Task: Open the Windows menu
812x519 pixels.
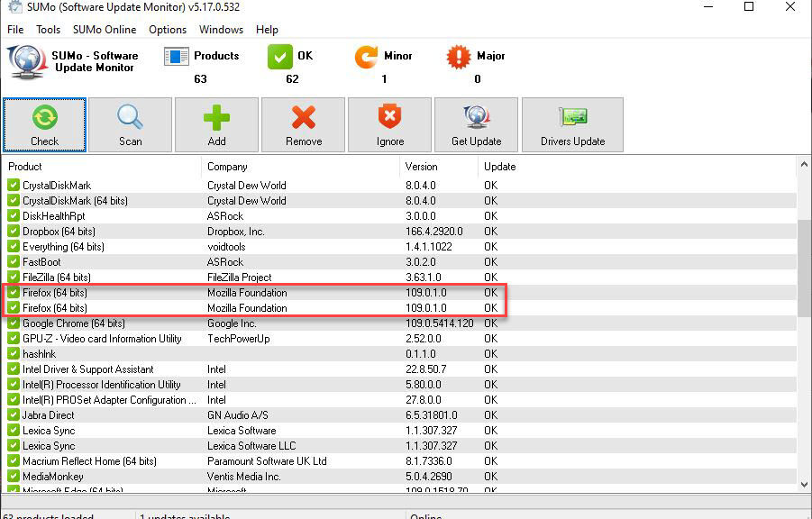Action: tap(221, 30)
